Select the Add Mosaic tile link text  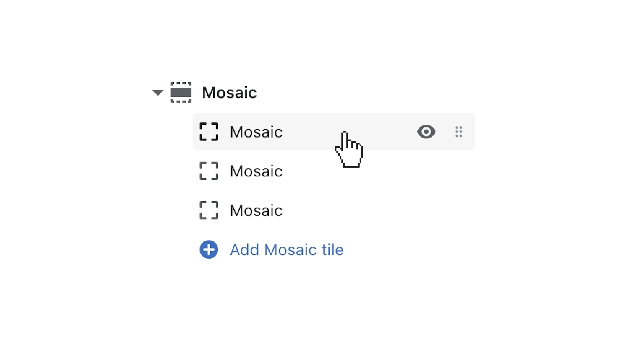[x=286, y=249]
